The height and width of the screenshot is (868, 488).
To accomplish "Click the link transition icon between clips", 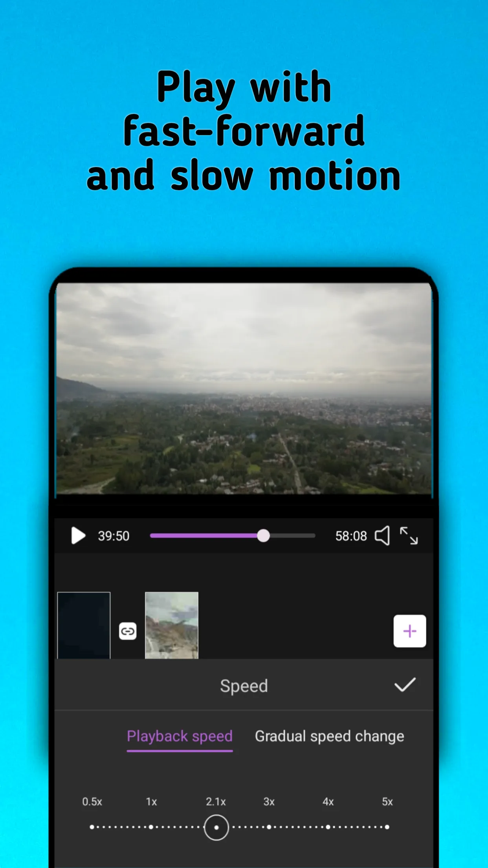I will point(128,631).
